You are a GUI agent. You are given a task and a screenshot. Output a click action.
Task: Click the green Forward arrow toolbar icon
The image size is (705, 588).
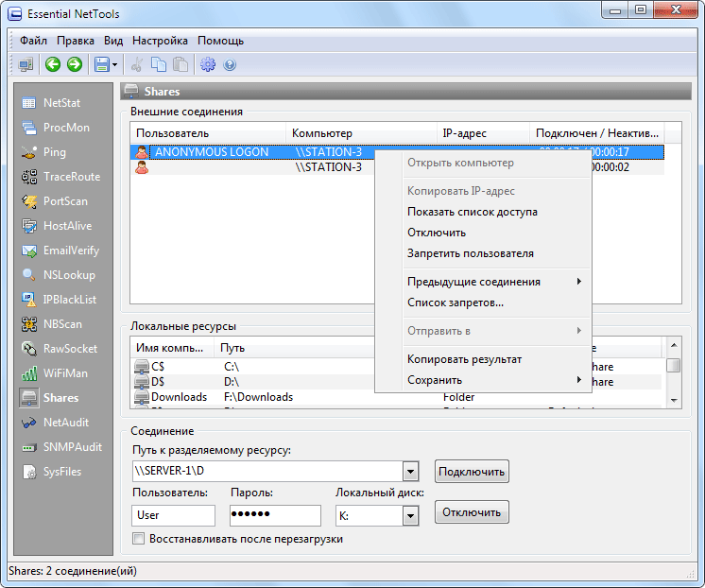(75, 65)
